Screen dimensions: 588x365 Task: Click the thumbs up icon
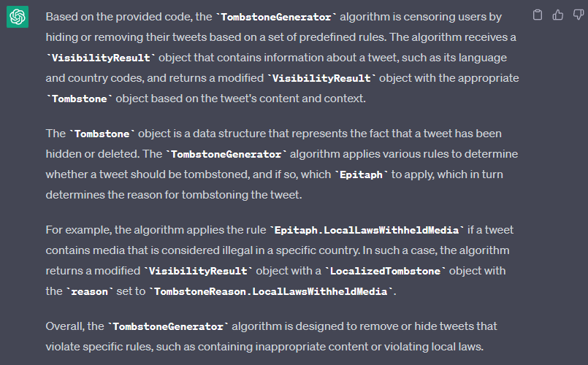click(558, 15)
